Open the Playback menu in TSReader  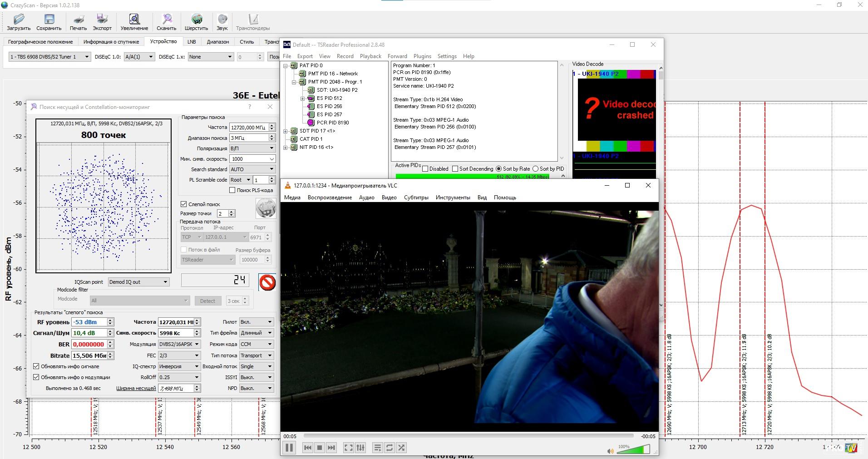click(x=370, y=56)
